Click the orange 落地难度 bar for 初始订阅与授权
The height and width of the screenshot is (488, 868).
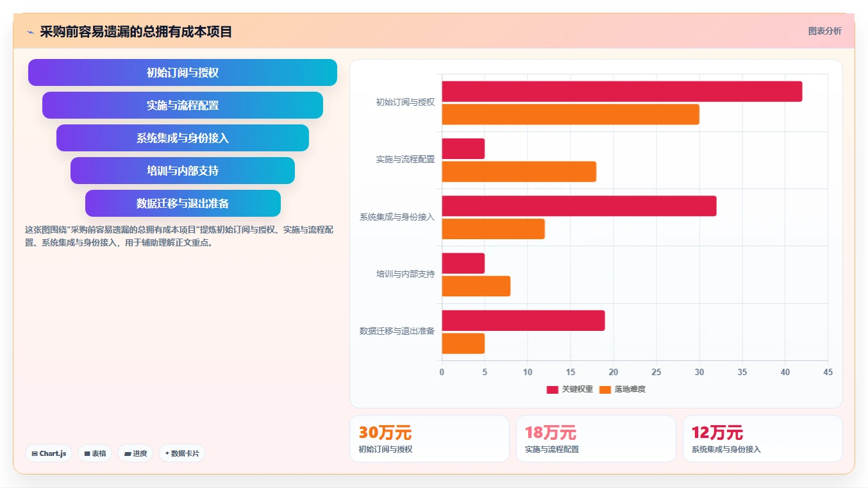coord(571,115)
